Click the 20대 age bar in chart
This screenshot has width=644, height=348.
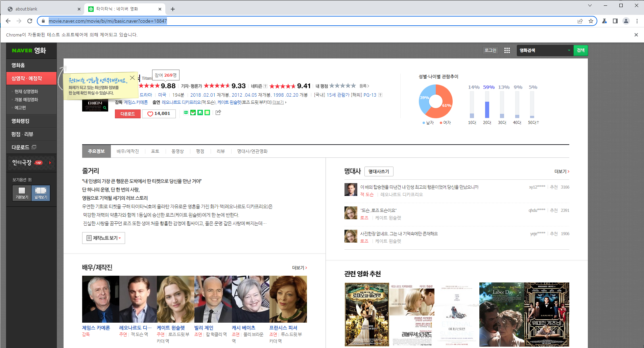(x=487, y=105)
